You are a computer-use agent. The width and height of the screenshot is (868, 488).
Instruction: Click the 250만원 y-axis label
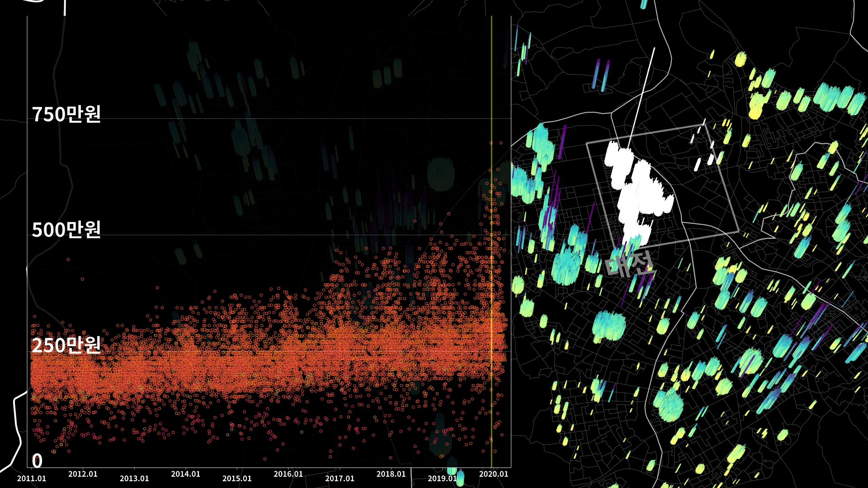66,345
